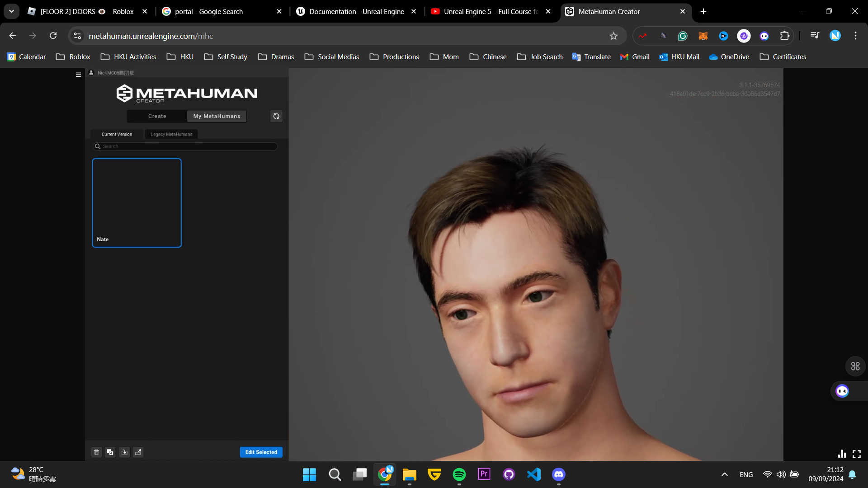The height and width of the screenshot is (488, 868).
Task: Select the My MetaHumans toggle
Action: 217,116
